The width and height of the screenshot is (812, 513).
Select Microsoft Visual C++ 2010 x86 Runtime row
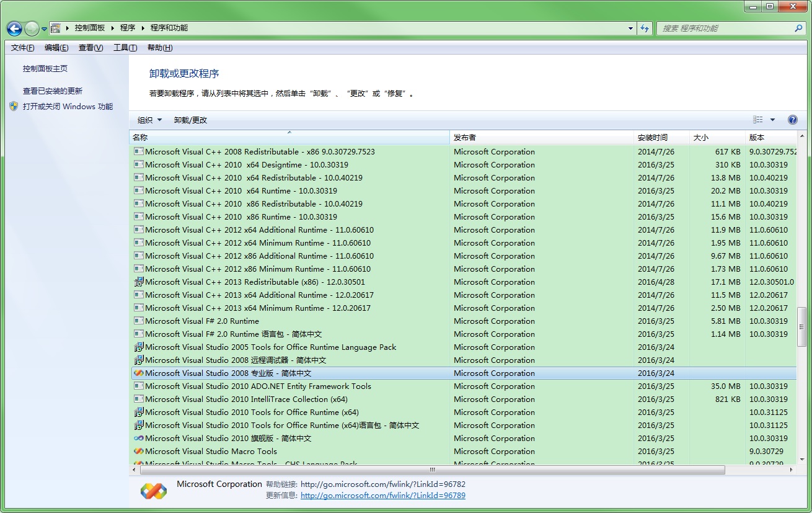click(x=463, y=216)
